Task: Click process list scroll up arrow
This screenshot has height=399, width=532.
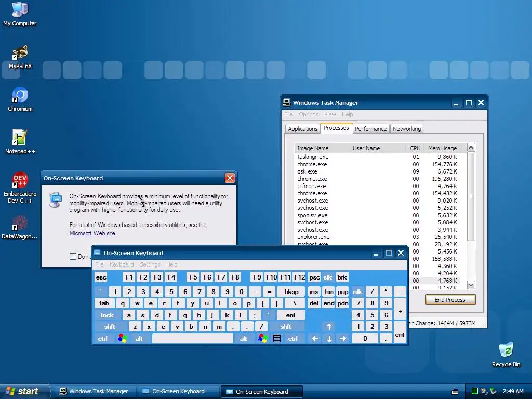Action: pos(471,147)
